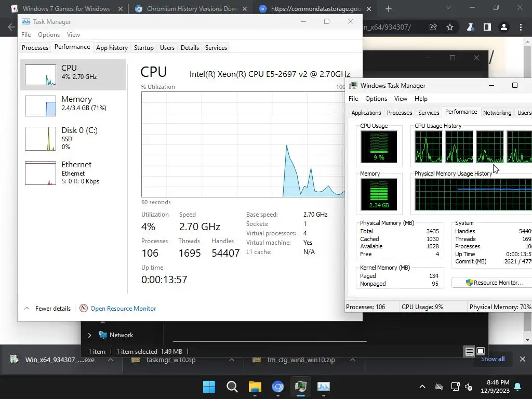Open the Chrome three-dot menu
This screenshot has height=399, width=532.
click(x=521, y=27)
